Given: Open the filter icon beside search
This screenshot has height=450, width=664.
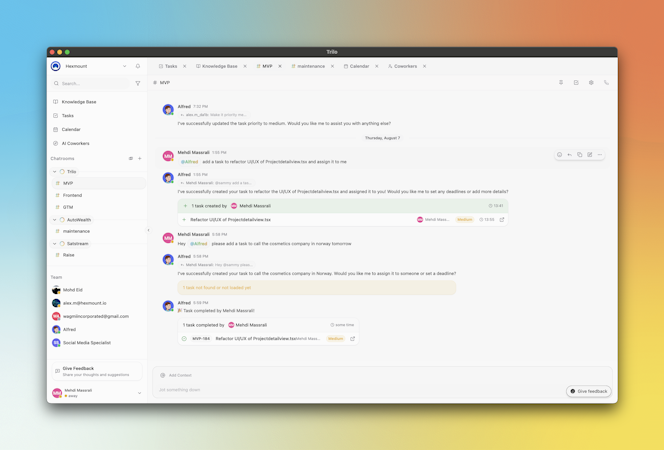Looking at the screenshot, I should tap(138, 83).
